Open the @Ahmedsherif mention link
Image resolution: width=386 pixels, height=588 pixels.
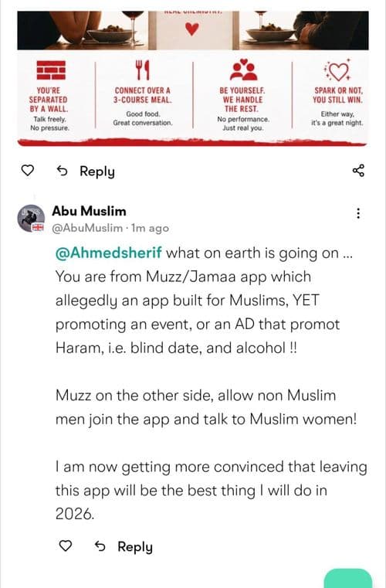(x=108, y=253)
